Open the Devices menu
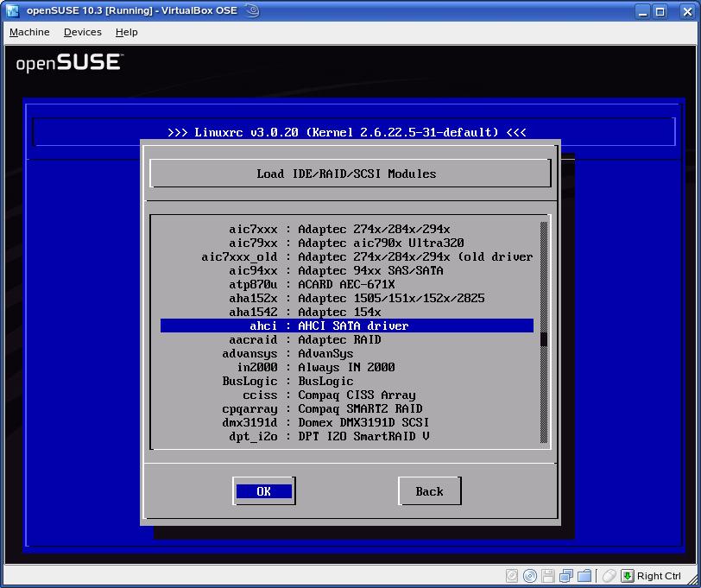 [x=83, y=32]
